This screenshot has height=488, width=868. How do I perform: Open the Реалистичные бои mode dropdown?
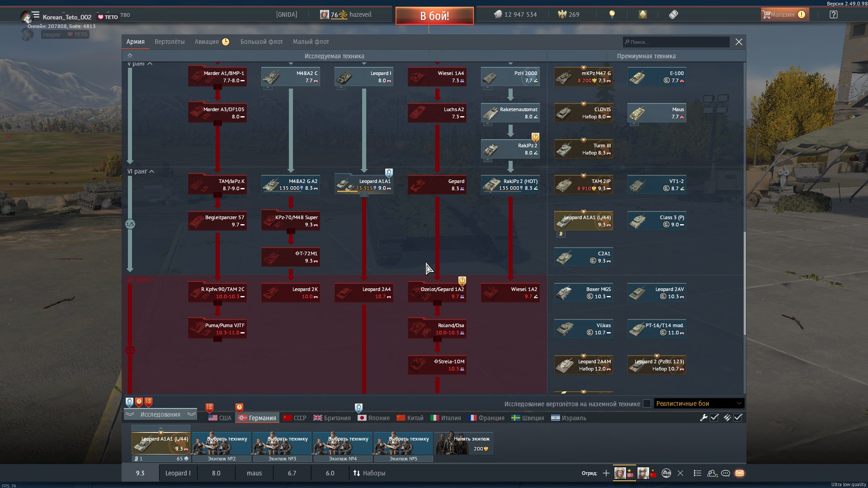coord(698,404)
